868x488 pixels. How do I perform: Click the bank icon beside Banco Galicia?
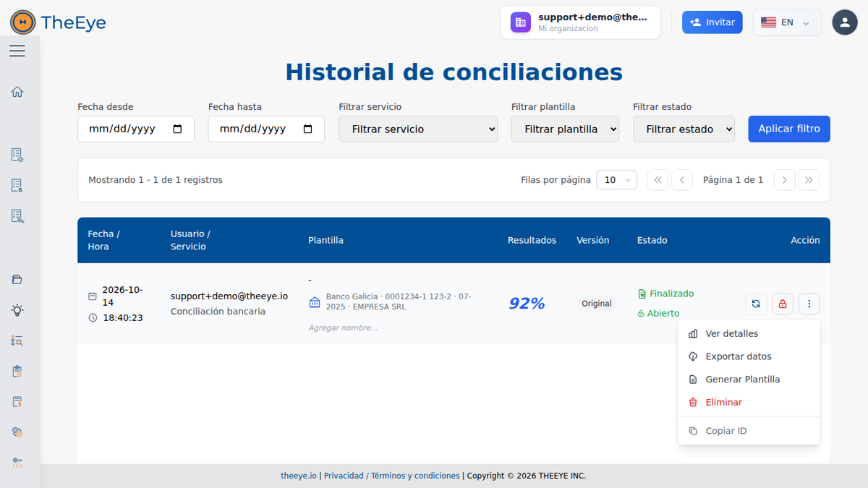tap(314, 301)
